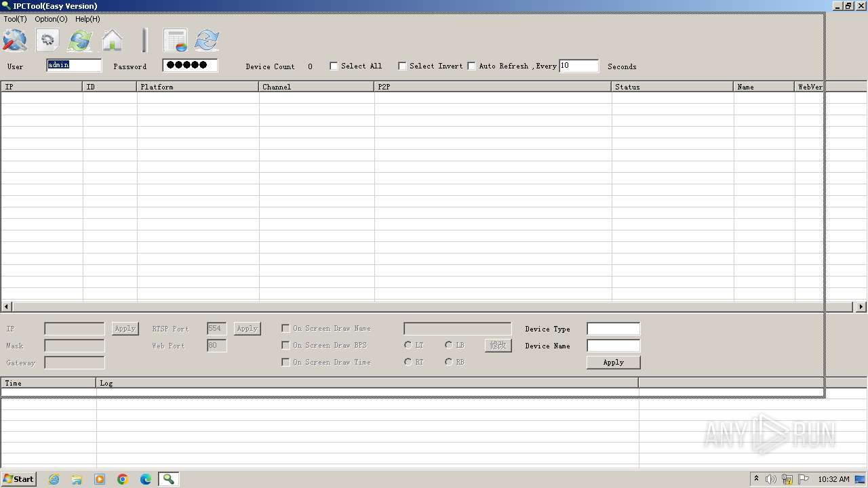Open the Help(H) menu
This screenshot has width=868, height=488.
pos(87,19)
